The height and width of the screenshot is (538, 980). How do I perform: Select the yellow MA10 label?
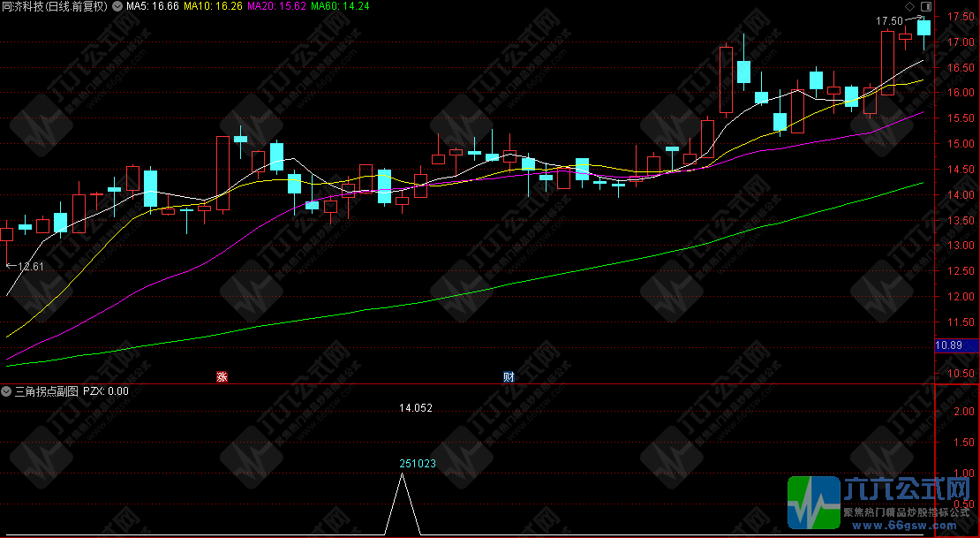tap(215, 6)
